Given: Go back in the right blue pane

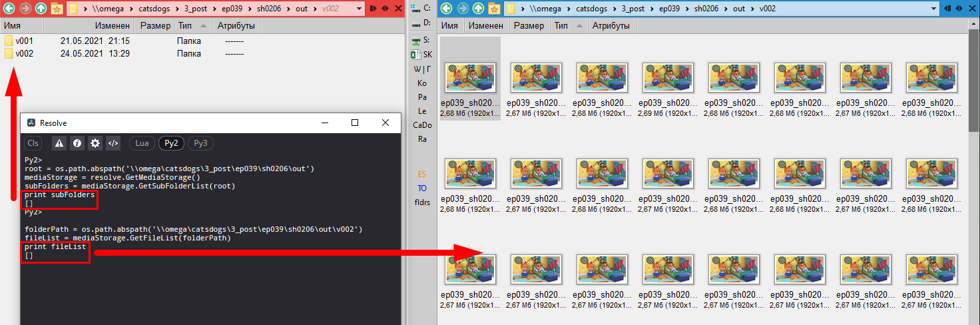Looking at the screenshot, I should [446, 9].
